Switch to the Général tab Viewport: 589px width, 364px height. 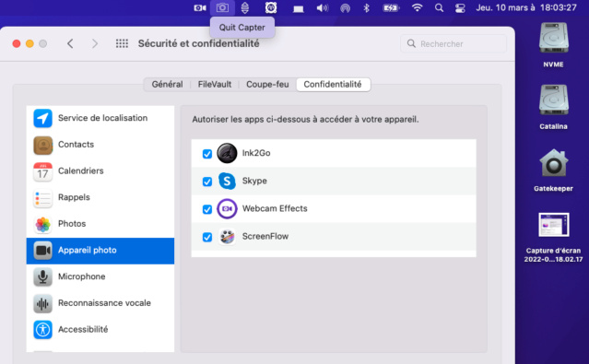(x=167, y=84)
